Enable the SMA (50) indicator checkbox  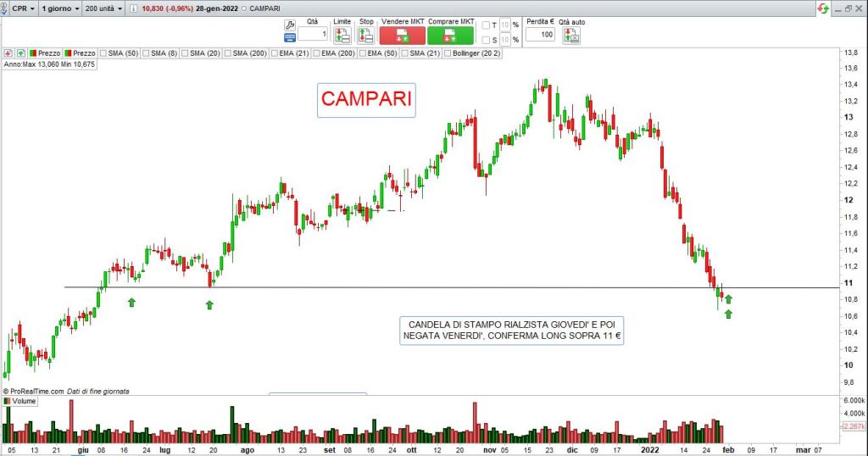pos(103,53)
